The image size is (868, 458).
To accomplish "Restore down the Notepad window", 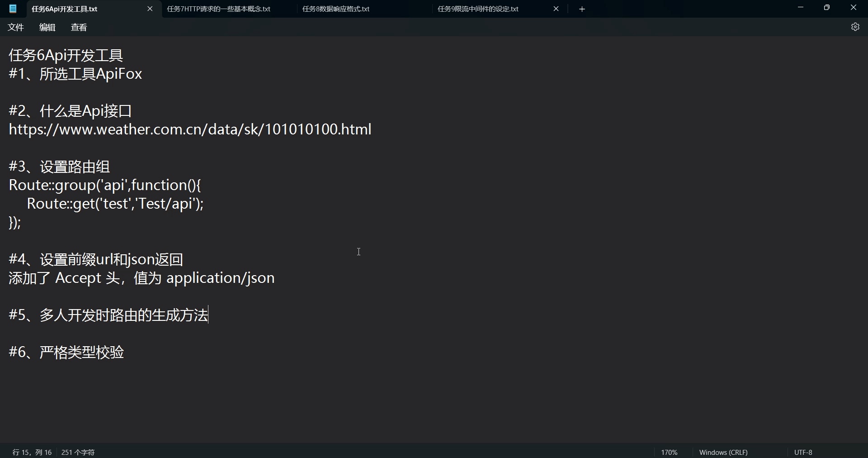I will click(827, 7).
